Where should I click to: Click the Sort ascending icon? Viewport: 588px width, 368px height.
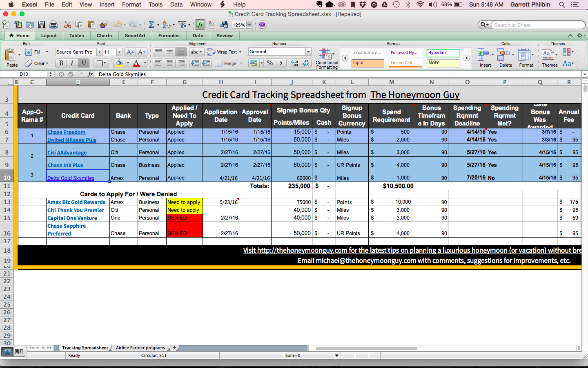(x=166, y=25)
